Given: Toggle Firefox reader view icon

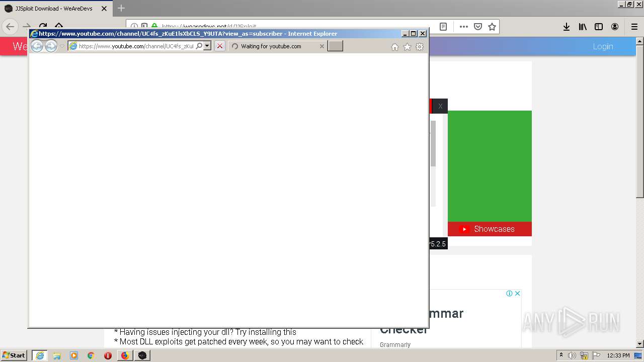Looking at the screenshot, I should (x=443, y=27).
